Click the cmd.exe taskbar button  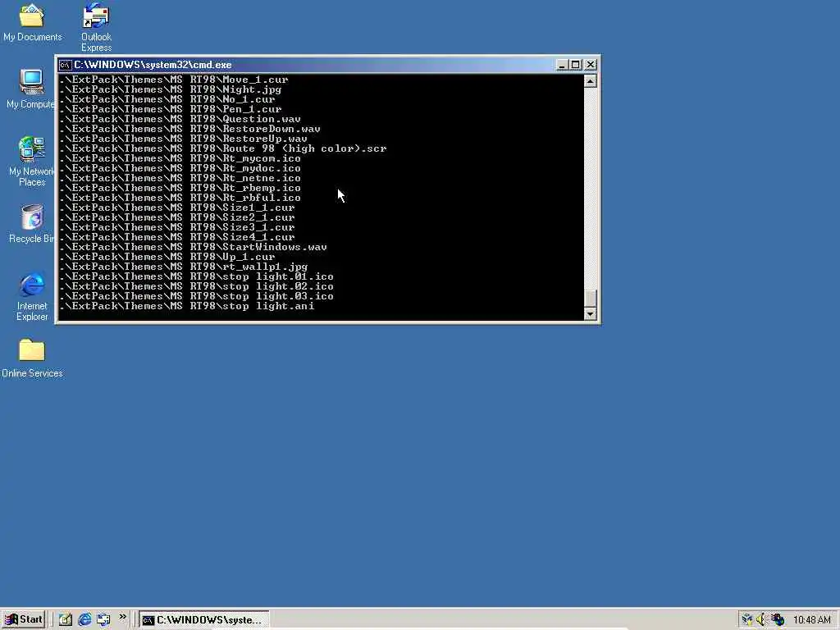click(x=204, y=620)
